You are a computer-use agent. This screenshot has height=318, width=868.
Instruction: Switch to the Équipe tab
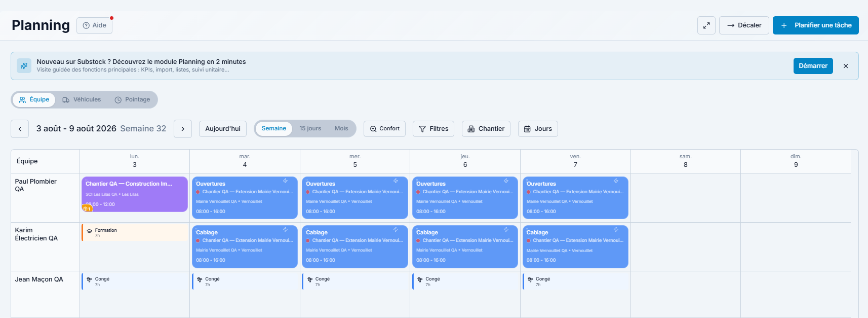(x=34, y=100)
